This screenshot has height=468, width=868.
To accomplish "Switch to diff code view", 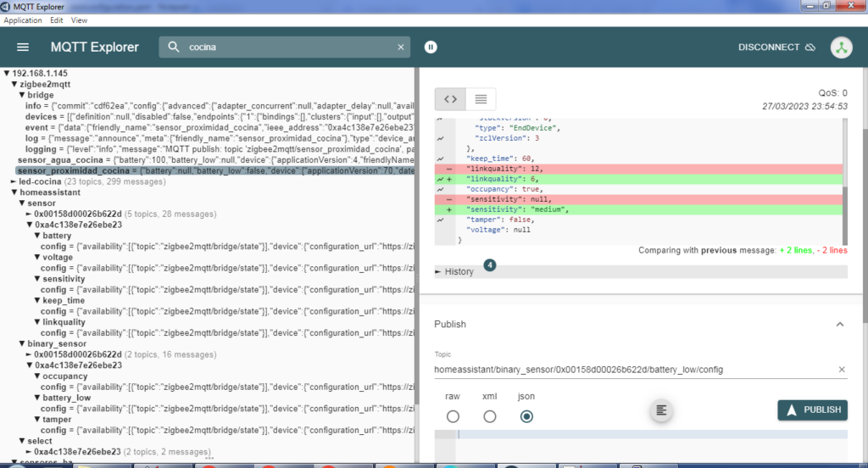I will 450,99.
